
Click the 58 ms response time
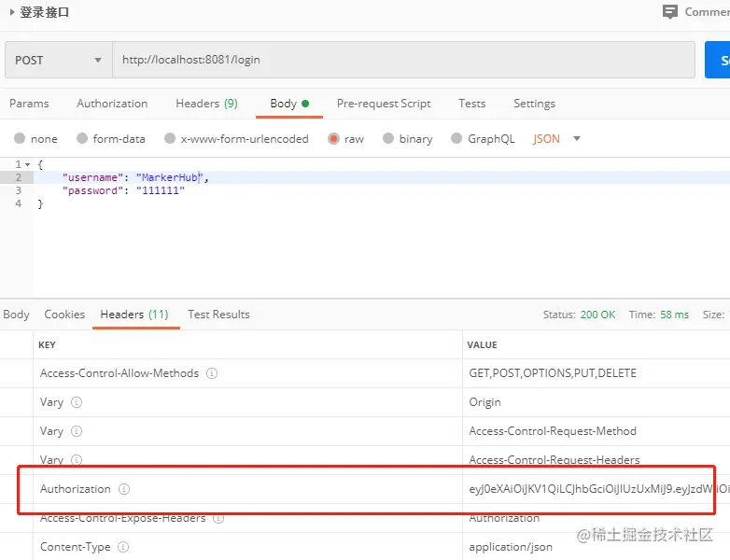point(674,315)
